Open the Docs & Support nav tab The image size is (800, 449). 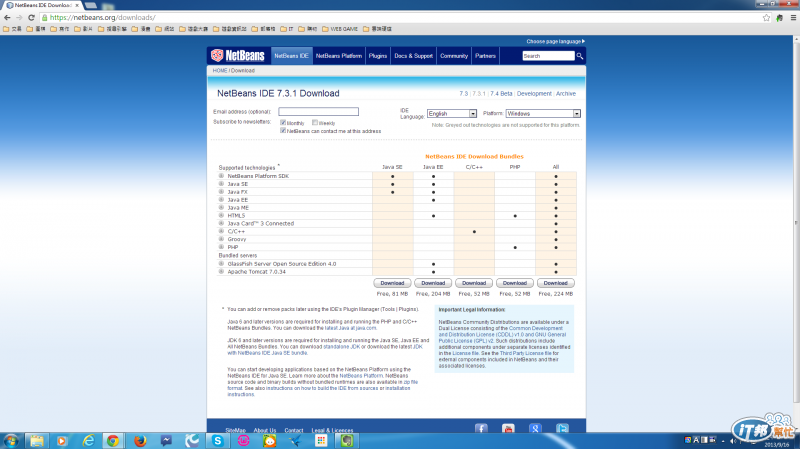[x=413, y=56]
